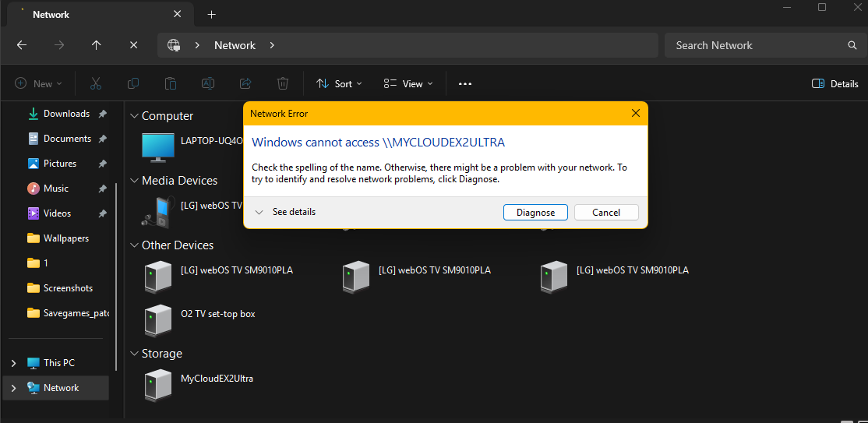Open the Sort dropdown menu
Screen dimensions: 868x423
339,83
